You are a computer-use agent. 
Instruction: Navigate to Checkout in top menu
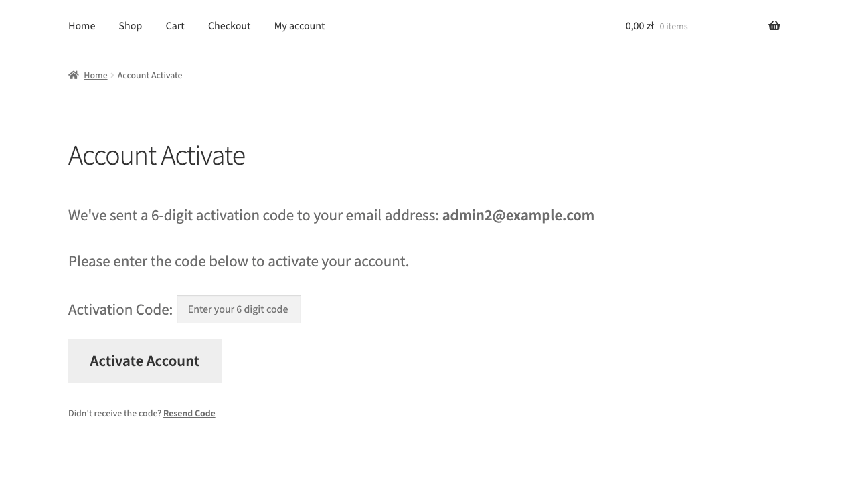(x=230, y=26)
